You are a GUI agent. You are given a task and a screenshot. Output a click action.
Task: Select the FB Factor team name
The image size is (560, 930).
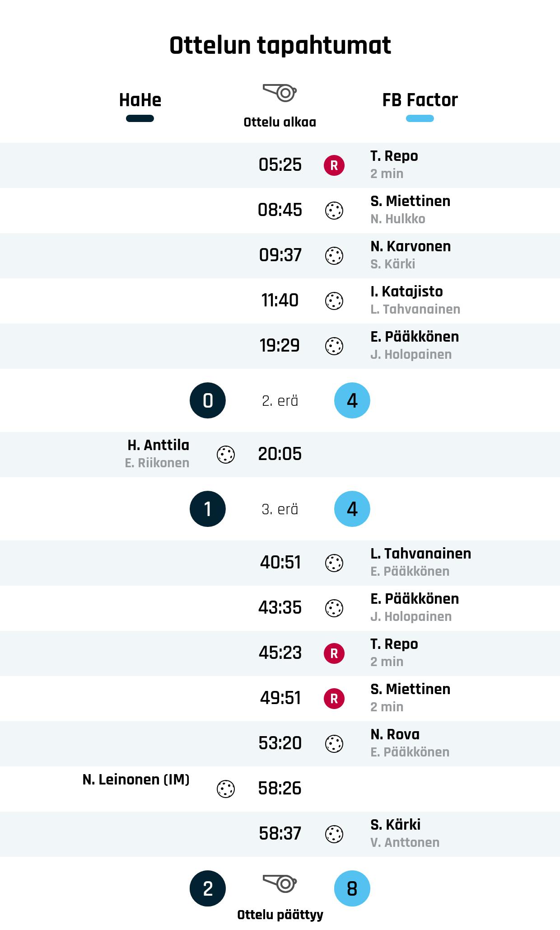420,100
